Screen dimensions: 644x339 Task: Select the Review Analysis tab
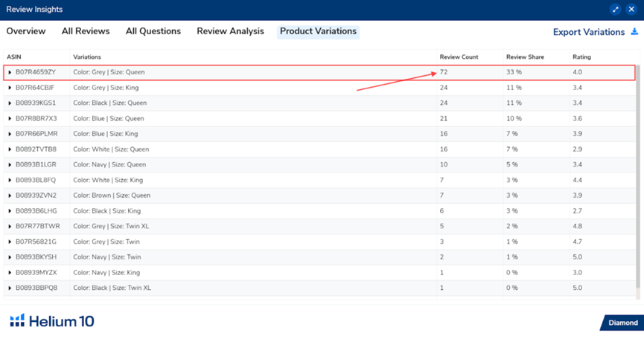click(230, 31)
